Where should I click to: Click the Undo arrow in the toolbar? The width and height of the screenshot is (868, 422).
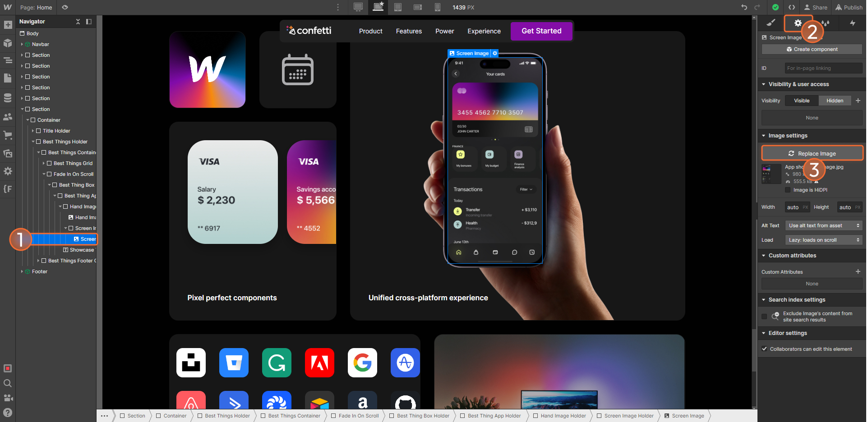[744, 7]
